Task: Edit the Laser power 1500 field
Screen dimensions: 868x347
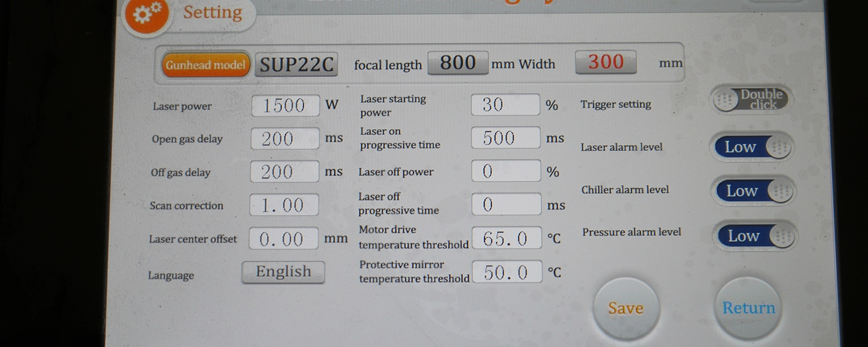Action: point(285,106)
